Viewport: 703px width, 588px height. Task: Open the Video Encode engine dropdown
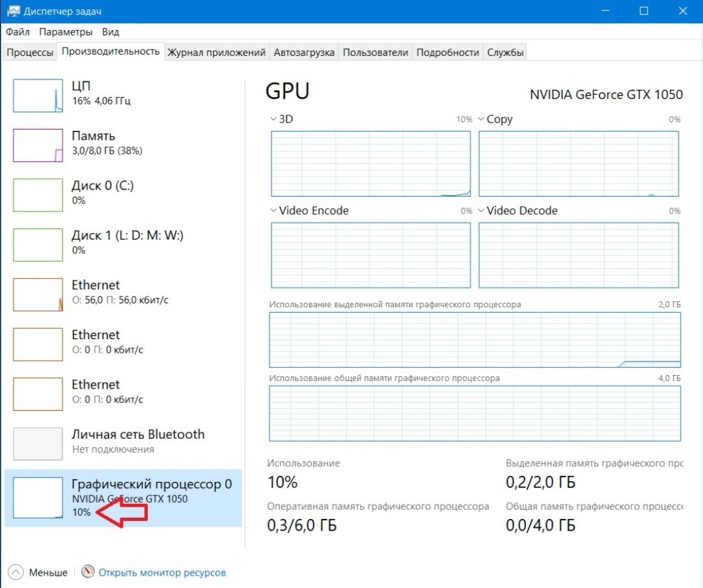pos(273,210)
